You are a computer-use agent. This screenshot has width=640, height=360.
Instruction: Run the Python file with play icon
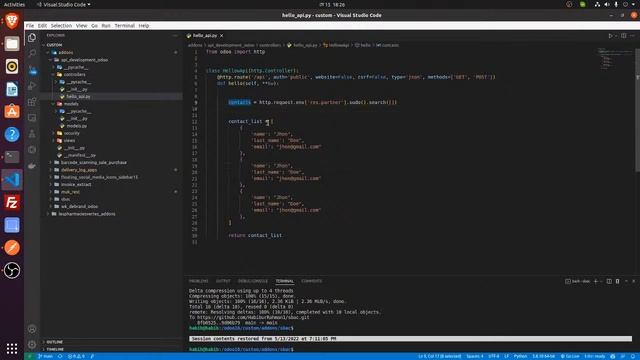point(611,36)
